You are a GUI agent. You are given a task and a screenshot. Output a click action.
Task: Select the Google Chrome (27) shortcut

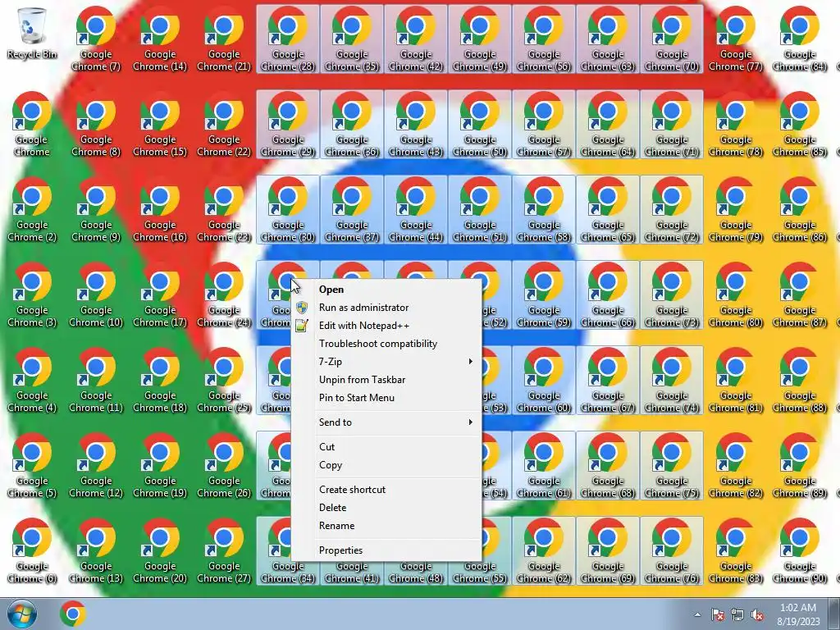(x=224, y=550)
